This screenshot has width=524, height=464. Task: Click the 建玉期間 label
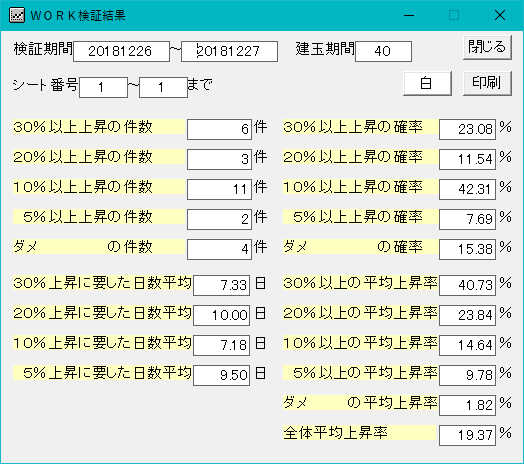tap(325, 49)
